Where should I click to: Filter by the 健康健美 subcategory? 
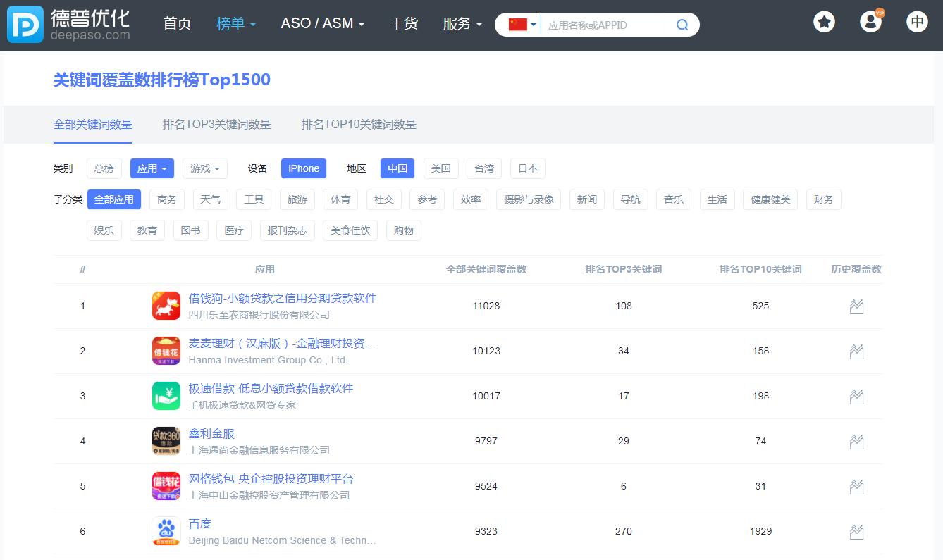point(770,199)
